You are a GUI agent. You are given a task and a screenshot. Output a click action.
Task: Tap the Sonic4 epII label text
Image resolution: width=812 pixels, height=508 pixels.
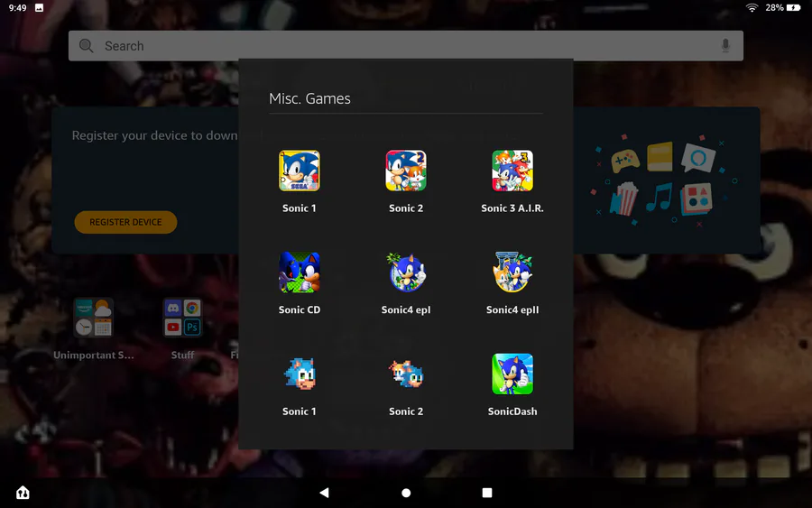(x=512, y=309)
